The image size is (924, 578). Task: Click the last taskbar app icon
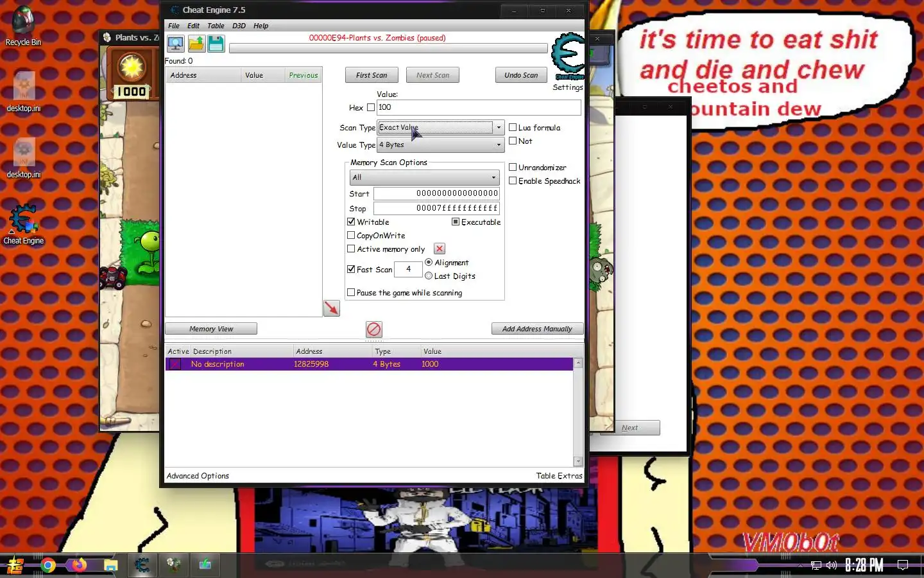pyautogui.click(x=205, y=565)
